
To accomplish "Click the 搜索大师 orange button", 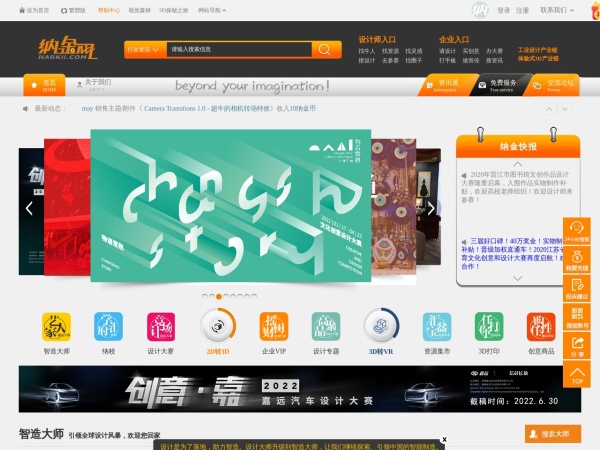I will pos(553,434).
